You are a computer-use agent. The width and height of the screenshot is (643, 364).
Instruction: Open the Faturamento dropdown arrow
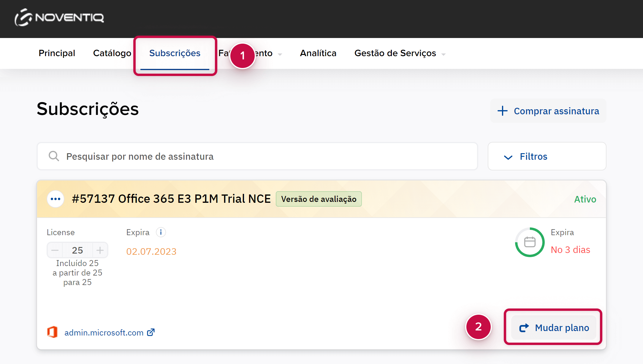coord(280,54)
